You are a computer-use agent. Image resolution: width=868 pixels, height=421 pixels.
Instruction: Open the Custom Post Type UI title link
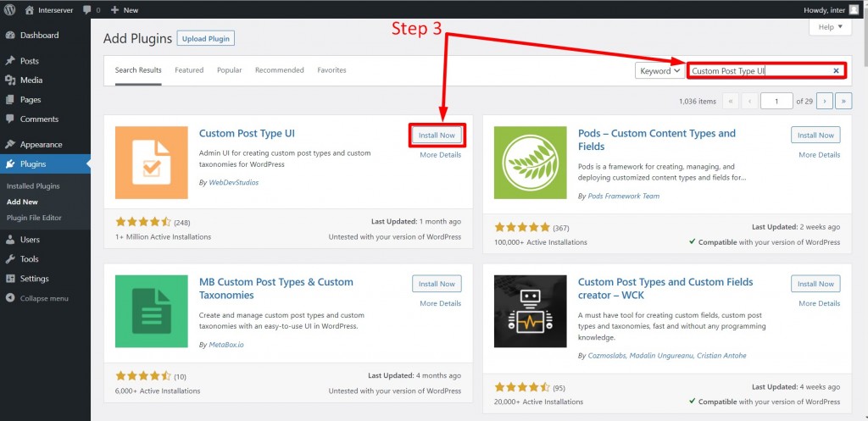coord(247,133)
